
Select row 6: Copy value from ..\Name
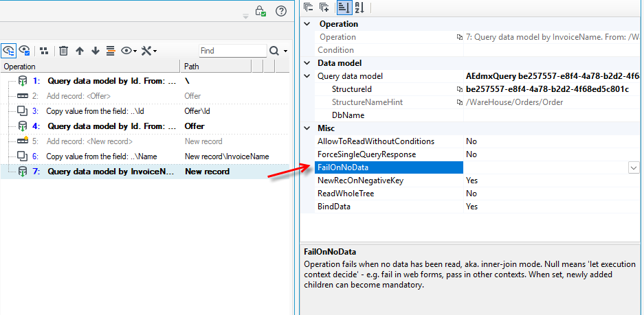pos(144,156)
